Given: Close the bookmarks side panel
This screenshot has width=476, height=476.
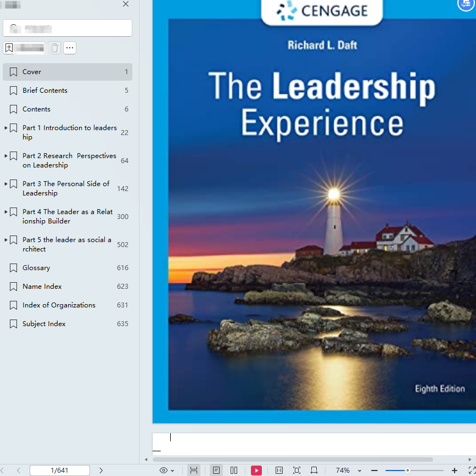Looking at the screenshot, I should (126, 4).
